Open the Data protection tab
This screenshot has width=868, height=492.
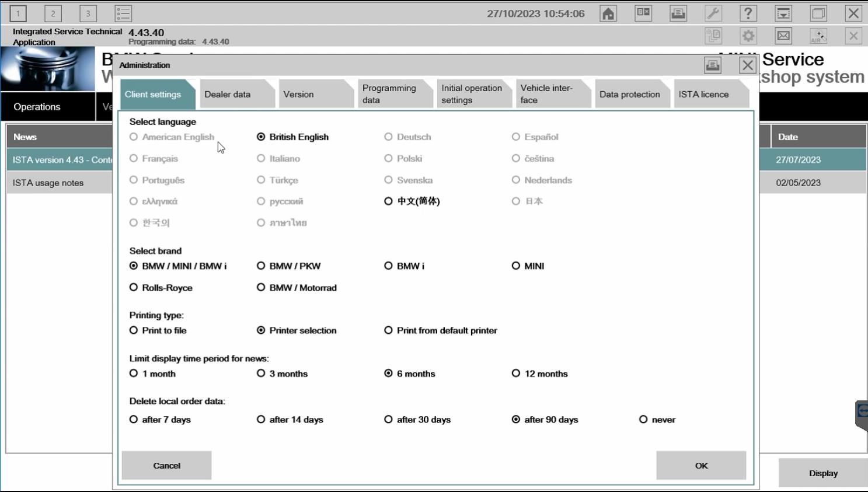pos(632,94)
